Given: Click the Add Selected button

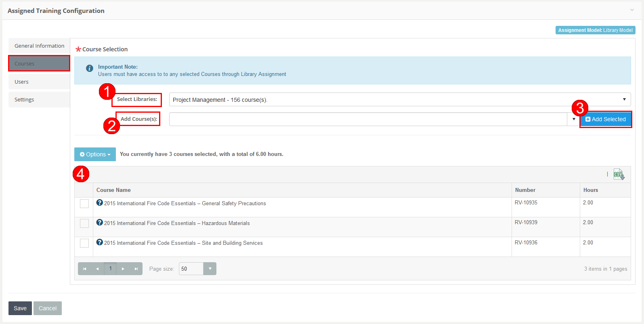Looking at the screenshot, I should pyautogui.click(x=606, y=119).
